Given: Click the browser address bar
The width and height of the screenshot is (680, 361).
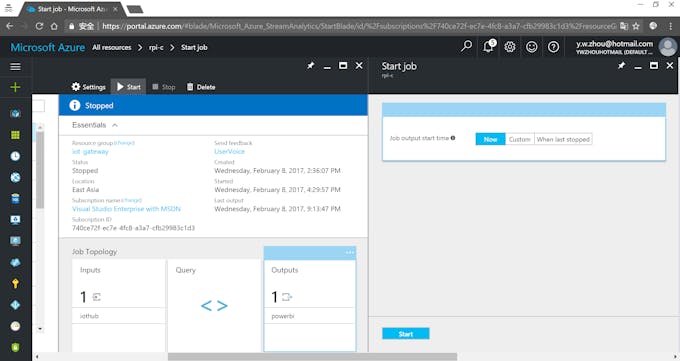Looking at the screenshot, I should pos(358,26).
